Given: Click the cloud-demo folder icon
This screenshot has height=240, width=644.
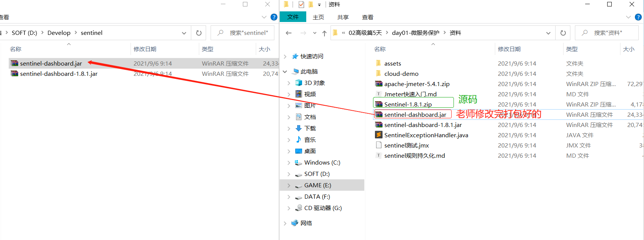Looking at the screenshot, I should coord(378,73).
